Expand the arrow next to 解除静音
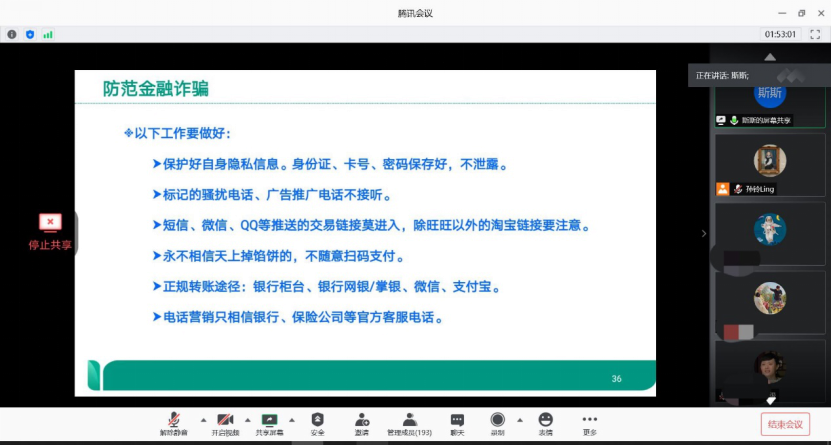 (203, 420)
